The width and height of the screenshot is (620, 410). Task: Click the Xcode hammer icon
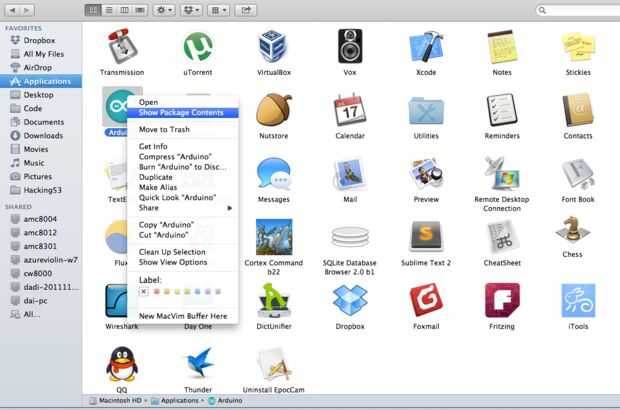pos(426,46)
